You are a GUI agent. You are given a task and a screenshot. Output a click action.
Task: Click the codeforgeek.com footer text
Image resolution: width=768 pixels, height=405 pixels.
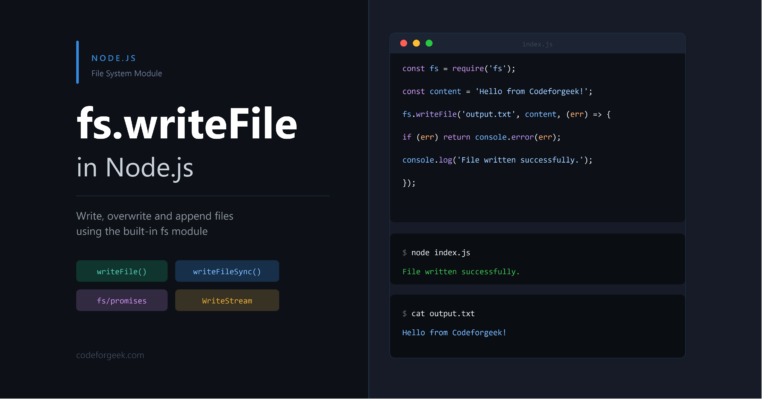(110, 355)
